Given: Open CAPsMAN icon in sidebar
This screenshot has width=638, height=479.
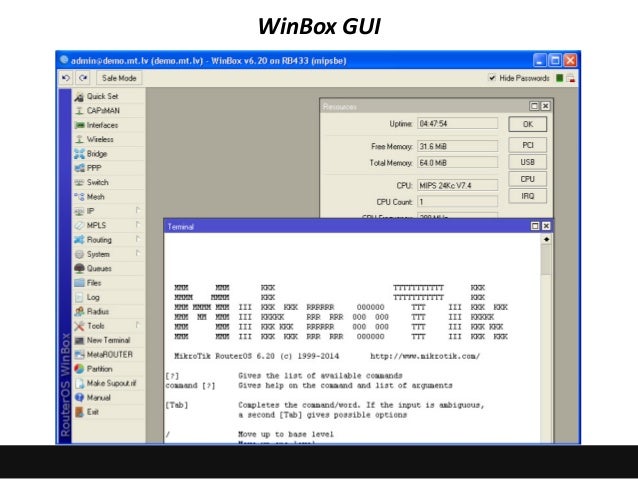Looking at the screenshot, I should click(x=79, y=111).
